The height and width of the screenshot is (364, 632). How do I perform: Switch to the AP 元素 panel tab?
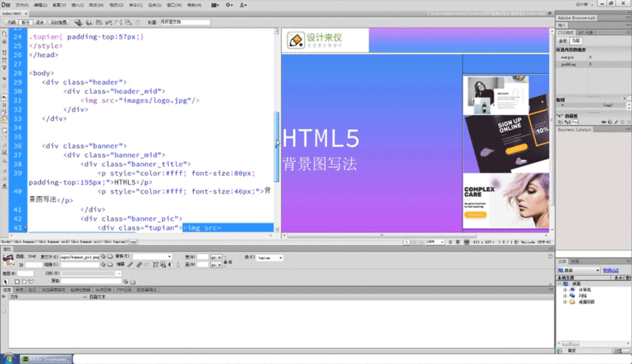(585, 33)
